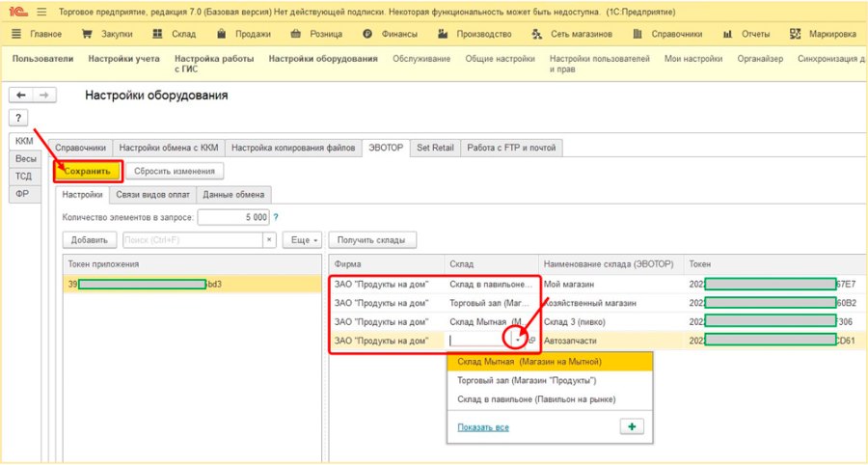Open the Склад section
Viewport: 868px width, 465px height.
click(184, 35)
